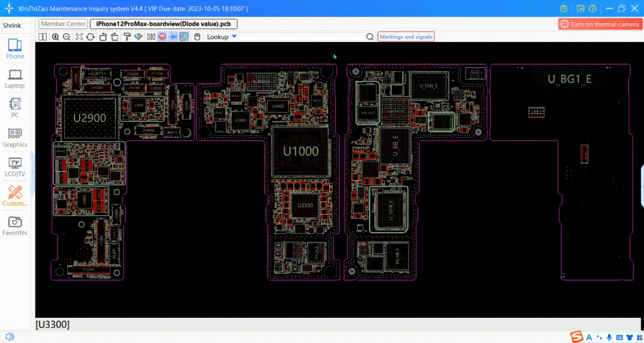Click the multicolor diamond color icon

click(138, 37)
